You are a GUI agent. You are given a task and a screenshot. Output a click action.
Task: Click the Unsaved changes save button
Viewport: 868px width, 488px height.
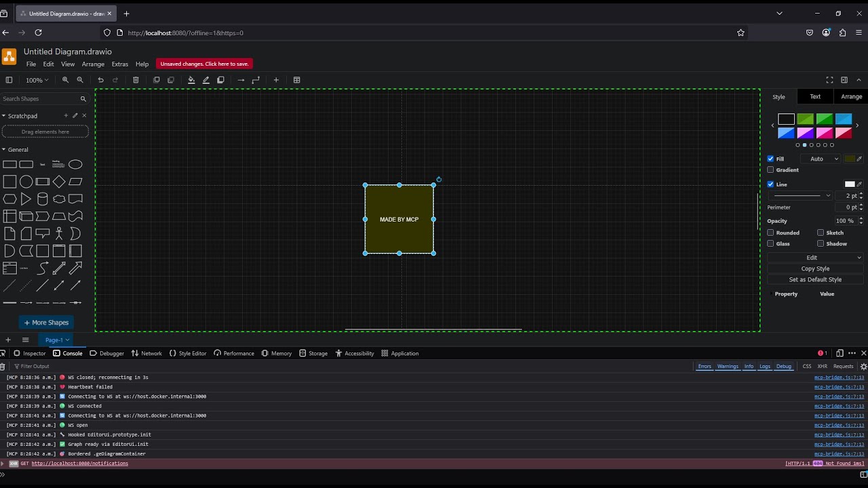[204, 64]
